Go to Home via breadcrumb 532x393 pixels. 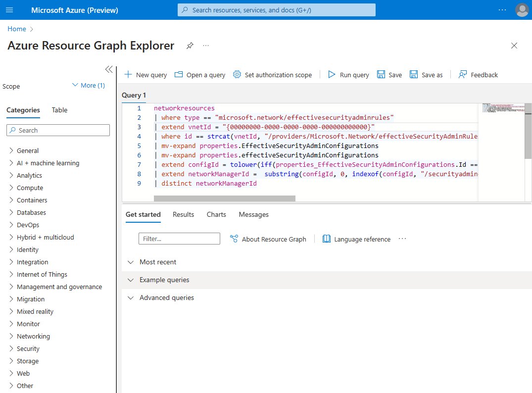[16, 29]
